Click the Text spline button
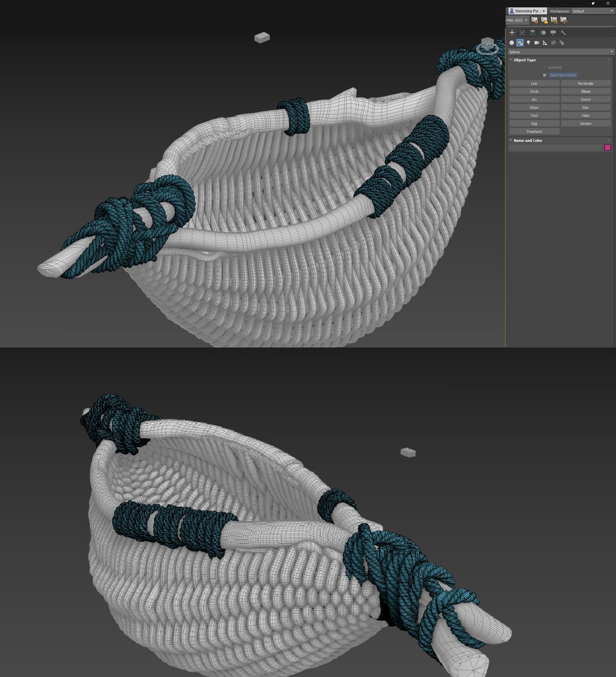The image size is (616, 677). click(x=534, y=116)
